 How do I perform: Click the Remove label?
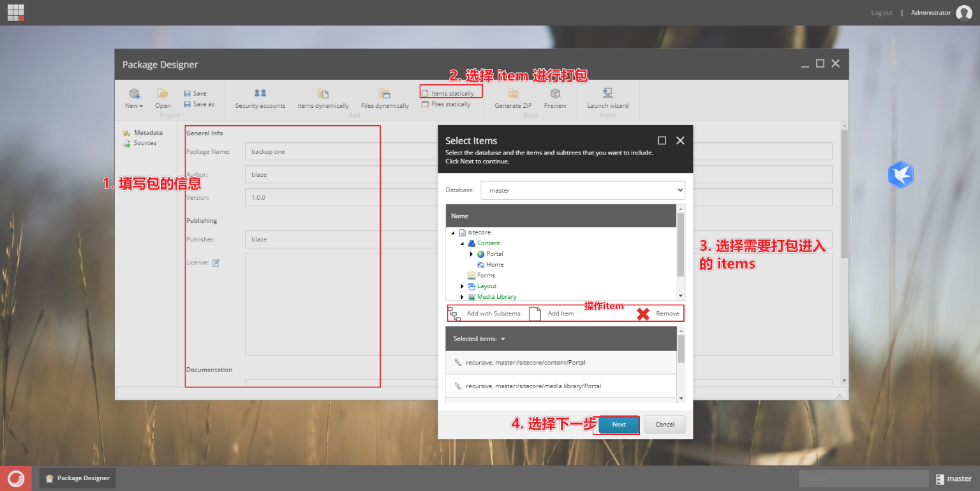pyautogui.click(x=668, y=313)
